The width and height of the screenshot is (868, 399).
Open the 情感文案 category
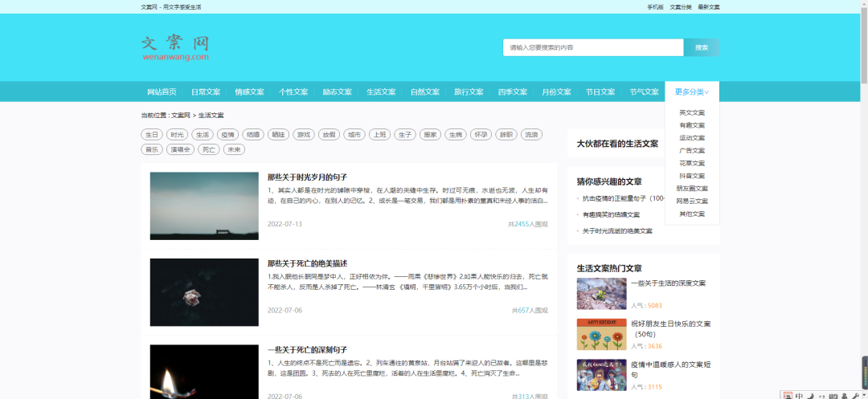250,92
